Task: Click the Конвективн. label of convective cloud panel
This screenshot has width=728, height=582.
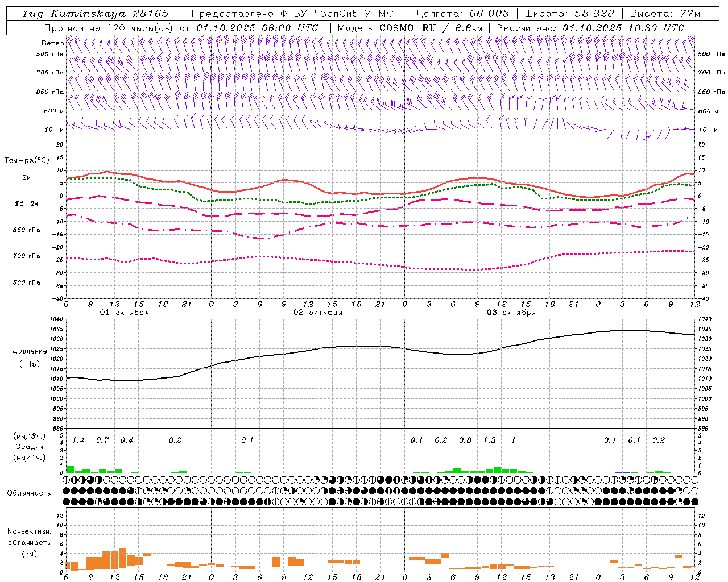Action: (x=29, y=531)
